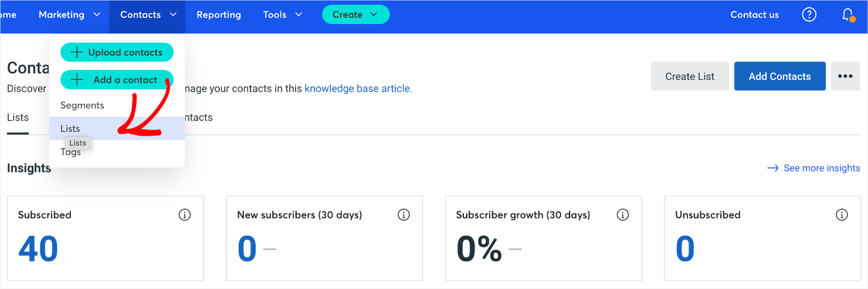Click info icon on Subscriber growth card

623,215
